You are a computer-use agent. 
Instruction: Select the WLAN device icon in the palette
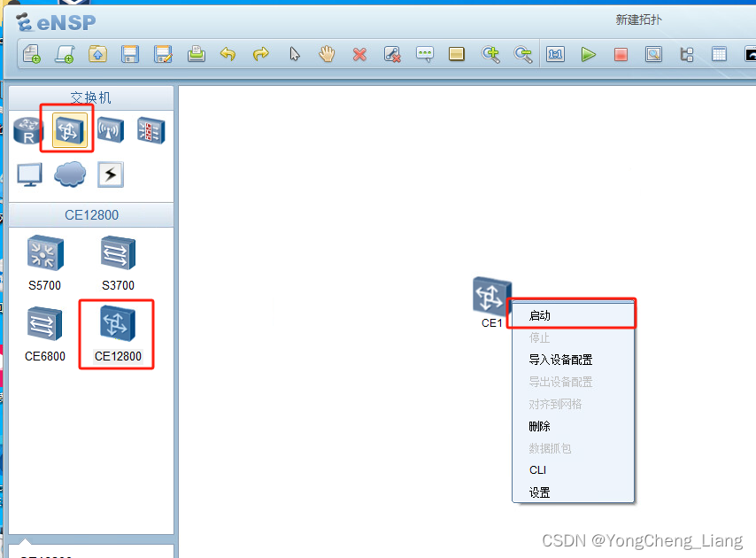(108, 129)
